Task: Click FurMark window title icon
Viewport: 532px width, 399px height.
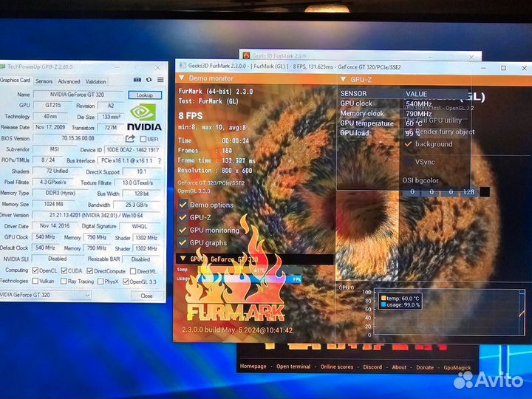Action: [183, 66]
